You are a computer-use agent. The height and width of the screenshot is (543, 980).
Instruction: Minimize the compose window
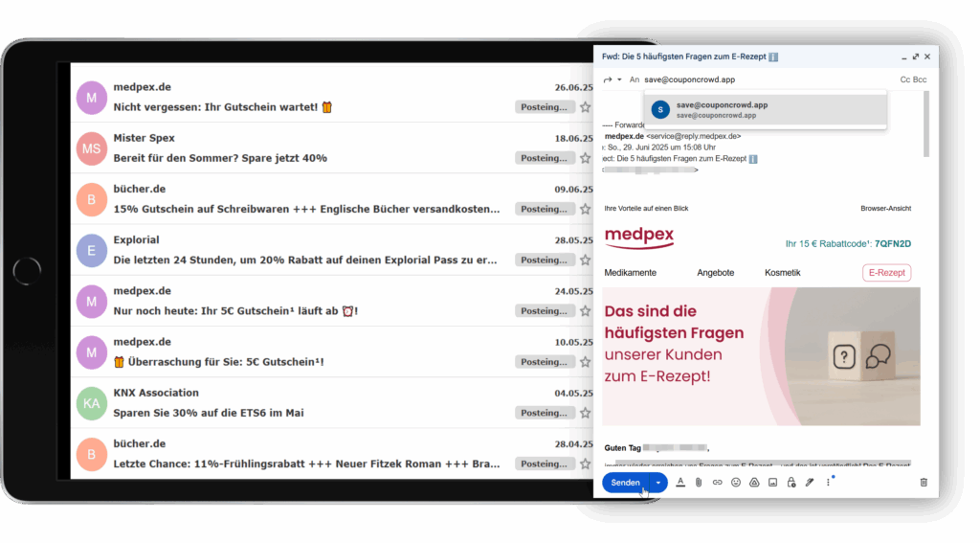903,57
